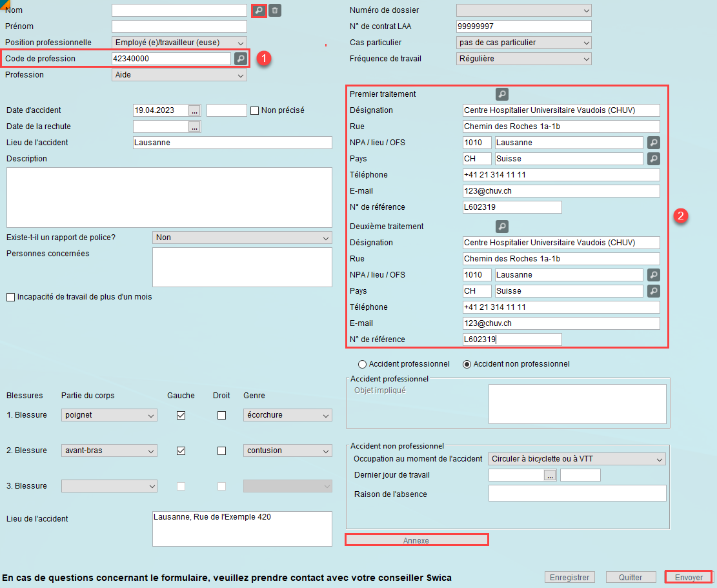Search NPA / lieu under Premier traitement
This screenshot has width=717, height=588.
coord(654,143)
